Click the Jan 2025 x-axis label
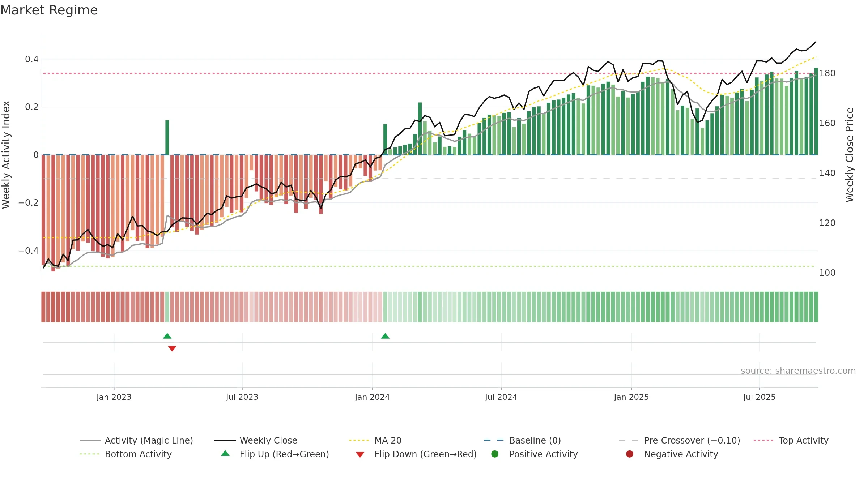Image resolution: width=868 pixels, height=488 pixels. 631,397
